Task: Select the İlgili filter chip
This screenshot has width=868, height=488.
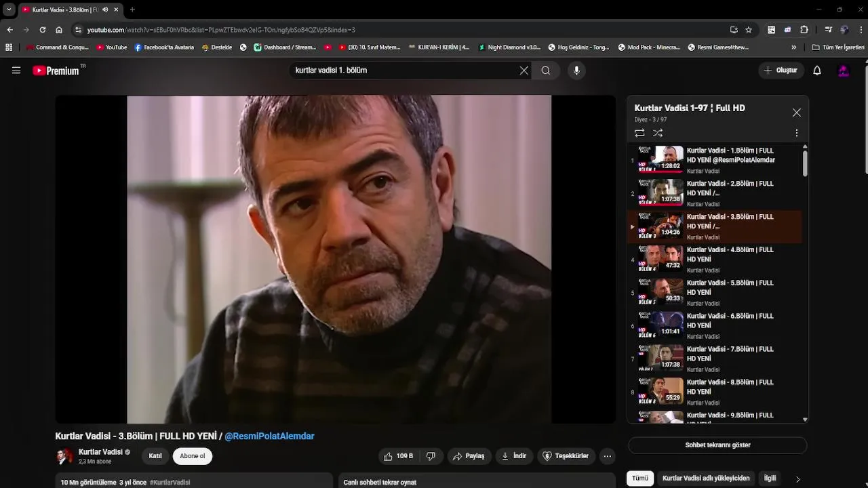Action: [770, 479]
